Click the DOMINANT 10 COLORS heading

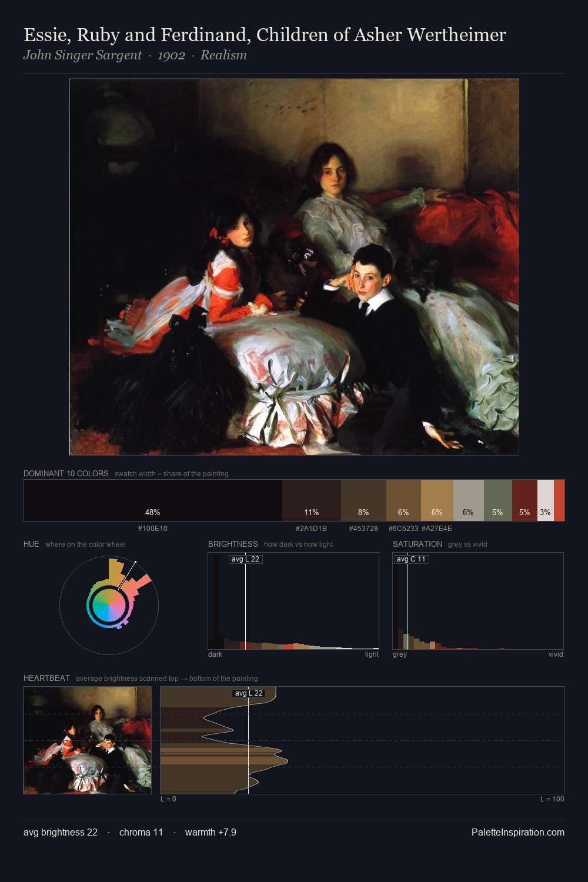pyautogui.click(x=66, y=473)
